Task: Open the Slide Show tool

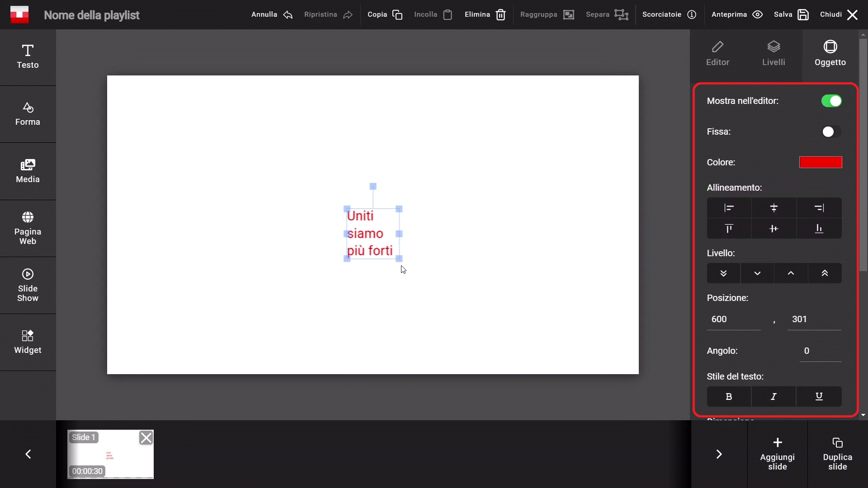Action: click(x=28, y=285)
